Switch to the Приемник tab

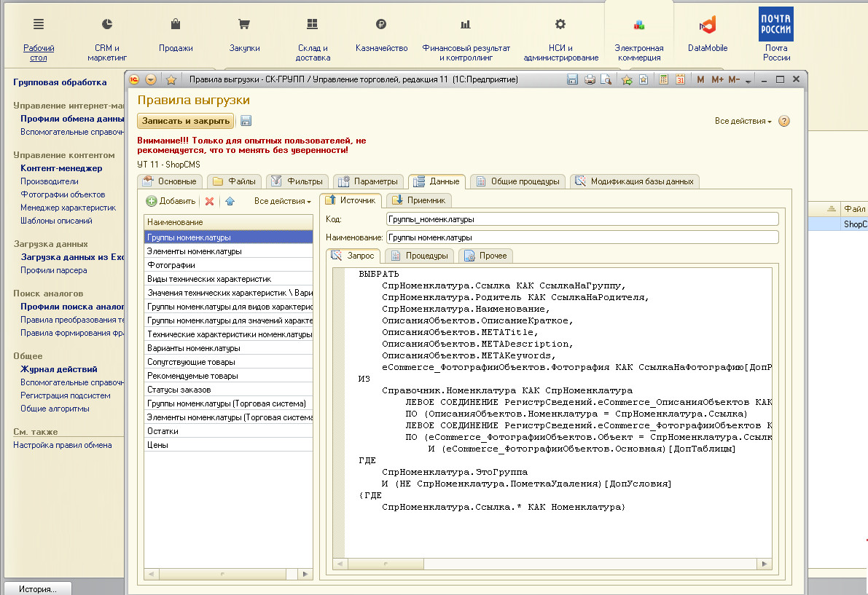(x=420, y=200)
